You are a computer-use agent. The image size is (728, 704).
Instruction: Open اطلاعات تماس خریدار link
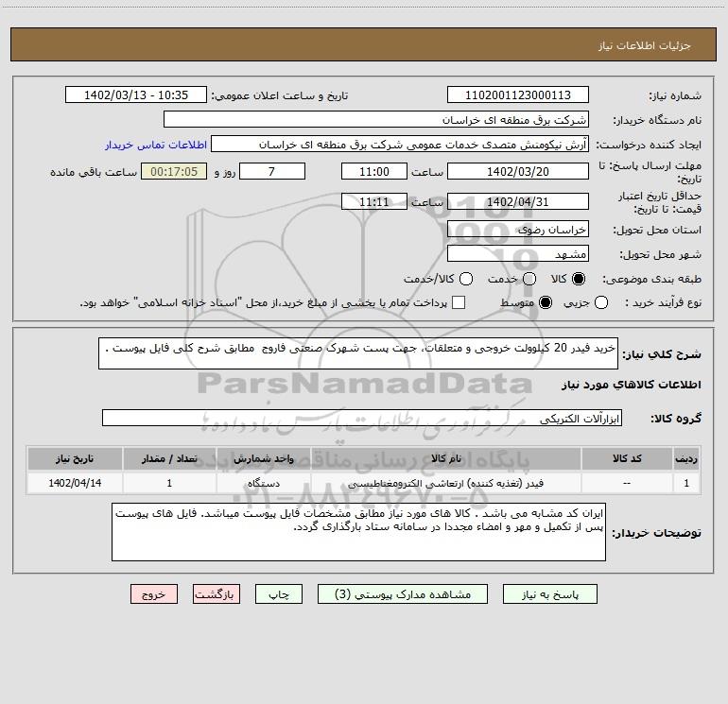coord(156,145)
